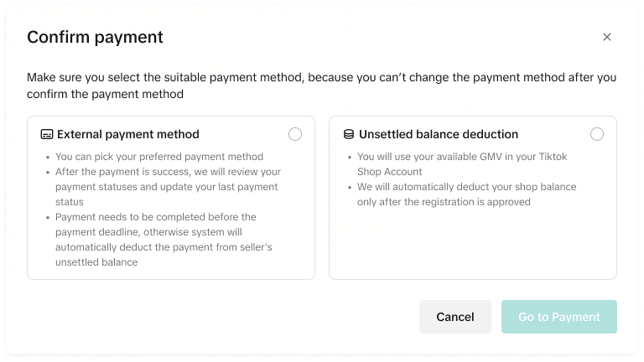The width and height of the screenshot is (644, 362).
Task: Click the "unsettled balance" last line of external card
Action: coord(96,262)
